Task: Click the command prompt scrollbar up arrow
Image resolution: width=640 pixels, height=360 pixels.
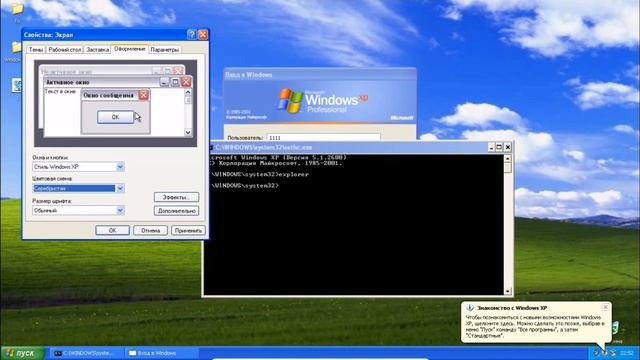Action: [508, 158]
